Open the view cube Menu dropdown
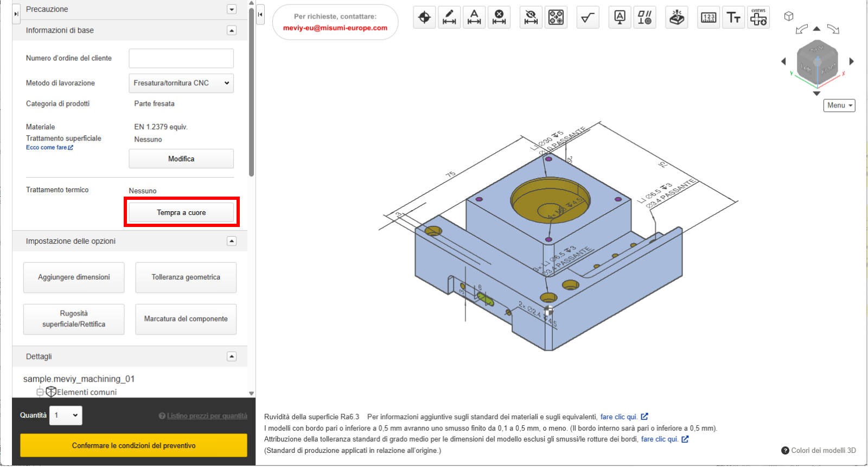 (839, 105)
